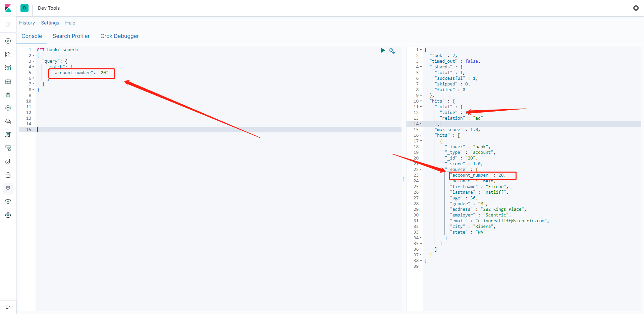This screenshot has height=314, width=644.
Task: Open the Recently viewed clock icon
Action: 8,24
